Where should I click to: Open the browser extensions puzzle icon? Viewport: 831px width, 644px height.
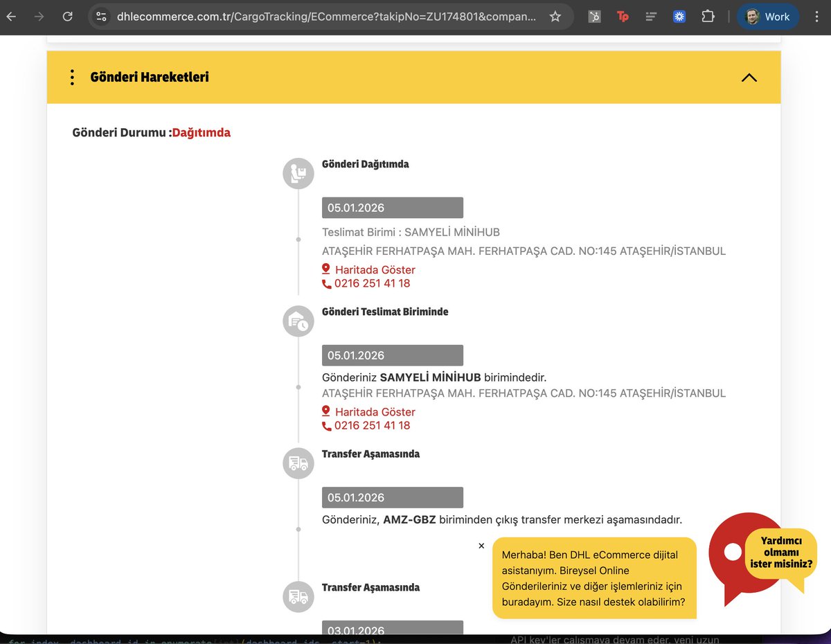coord(708,16)
